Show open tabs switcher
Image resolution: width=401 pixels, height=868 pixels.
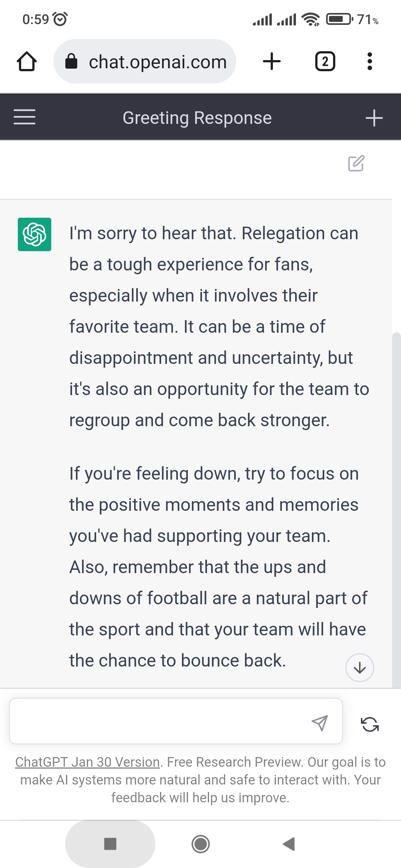click(325, 62)
